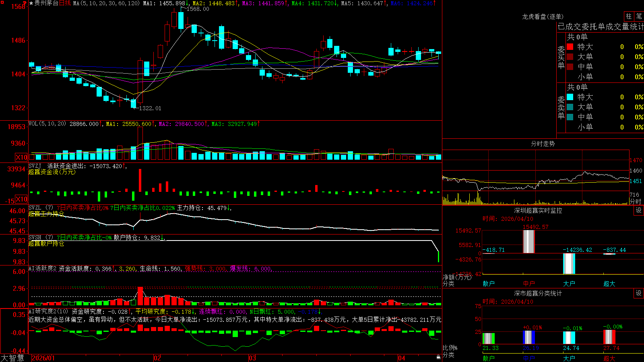Click the SVZJ indicator name

click(x=35, y=166)
